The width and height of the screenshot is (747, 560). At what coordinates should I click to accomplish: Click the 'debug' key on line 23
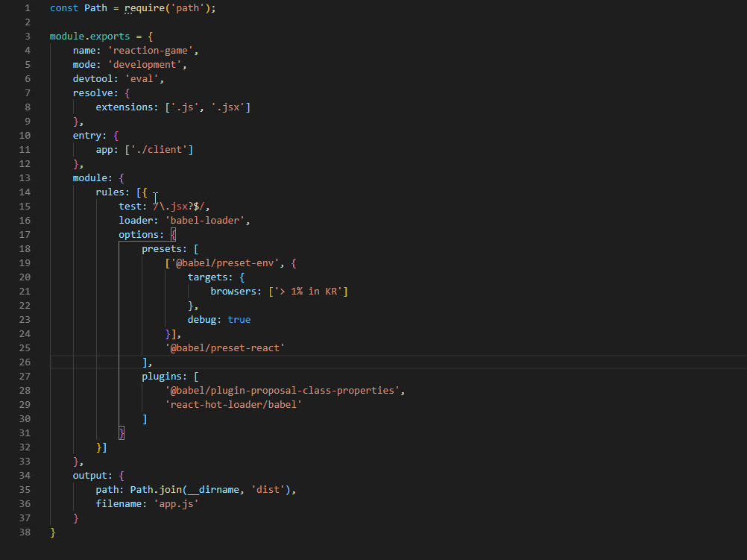coord(202,320)
